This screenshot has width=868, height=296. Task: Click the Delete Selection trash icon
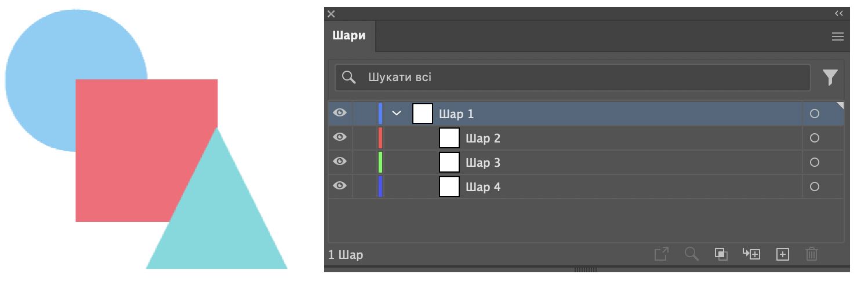pyautogui.click(x=812, y=254)
